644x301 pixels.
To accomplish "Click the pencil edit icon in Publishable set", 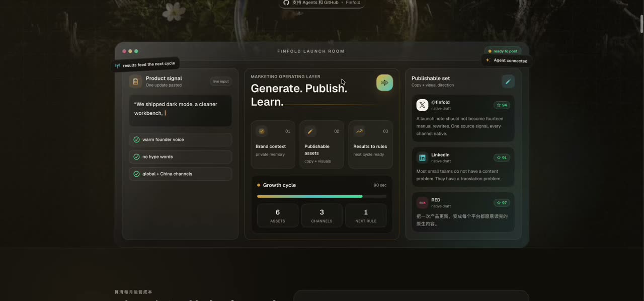I will pos(508,82).
